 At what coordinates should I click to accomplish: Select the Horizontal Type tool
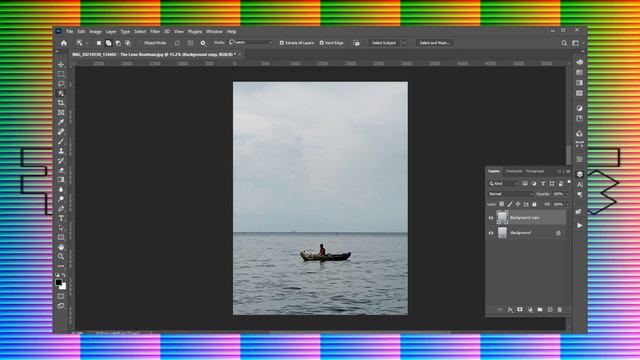pos(61,218)
